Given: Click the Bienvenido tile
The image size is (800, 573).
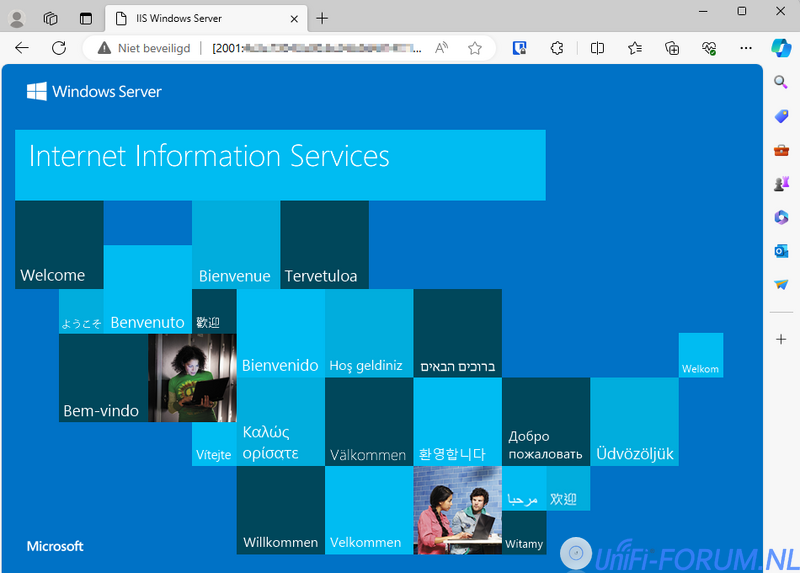Looking at the screenshot, I should tap(280, 333).
